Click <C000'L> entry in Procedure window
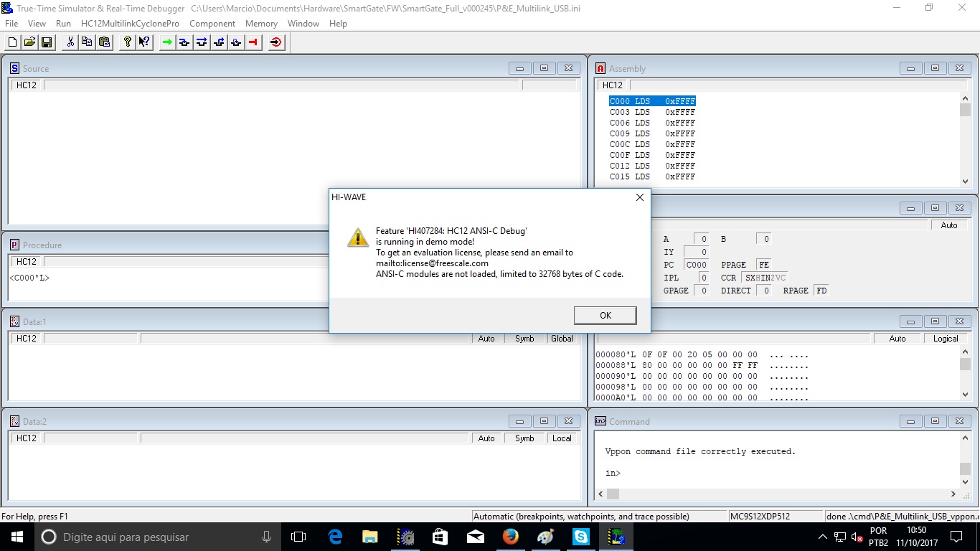The height and width of the screenshot is (551, 980). click(x=29, y=278)
